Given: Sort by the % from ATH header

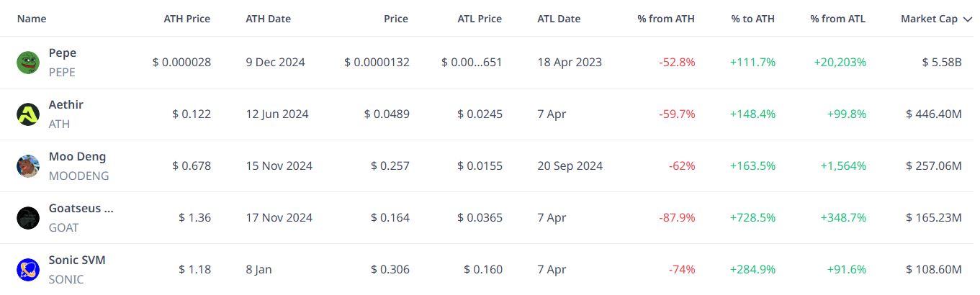Looking at the screenshot, I should coord(666,19).
